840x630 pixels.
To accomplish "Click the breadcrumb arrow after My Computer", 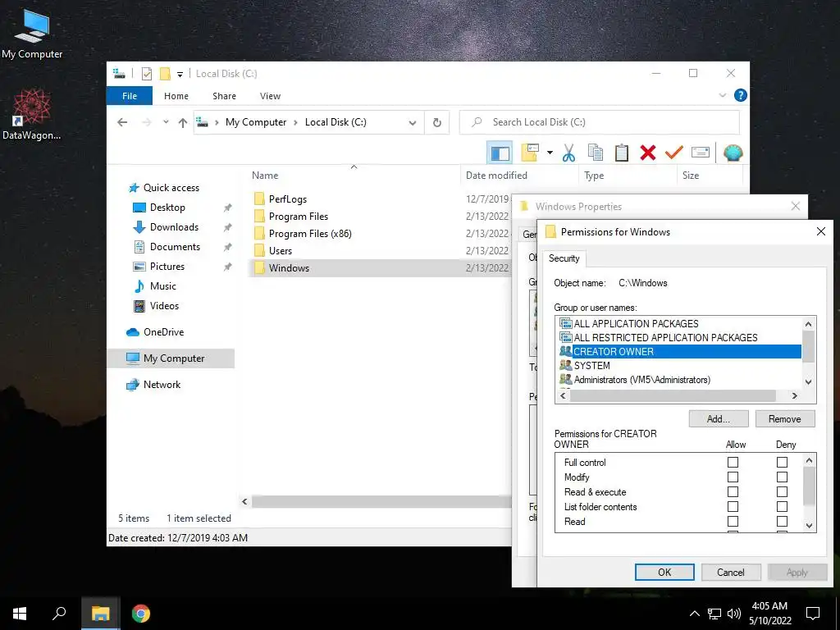I will point(295,123).
